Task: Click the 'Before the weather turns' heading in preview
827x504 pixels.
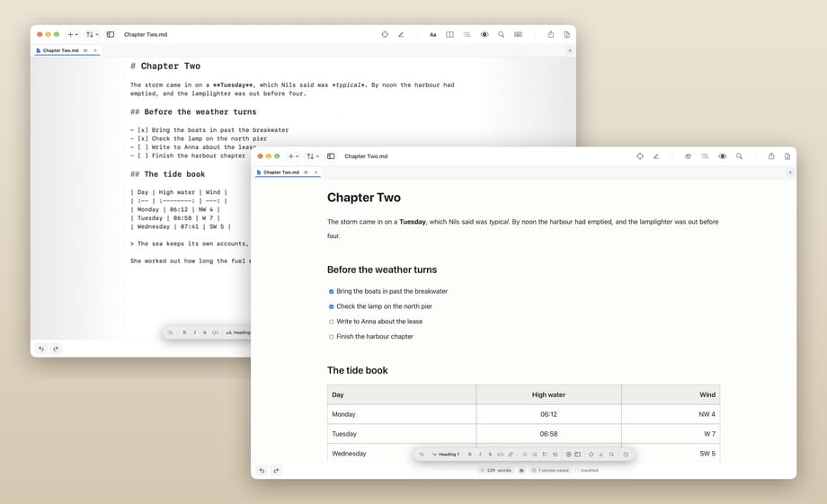Action: click(x=382, y=270)
